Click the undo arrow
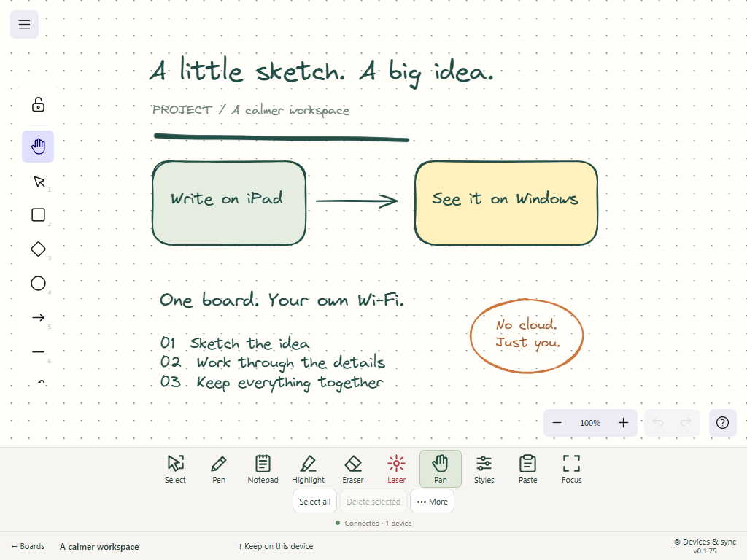This screenshot has width=747, height=560. (x=658, y=423)
